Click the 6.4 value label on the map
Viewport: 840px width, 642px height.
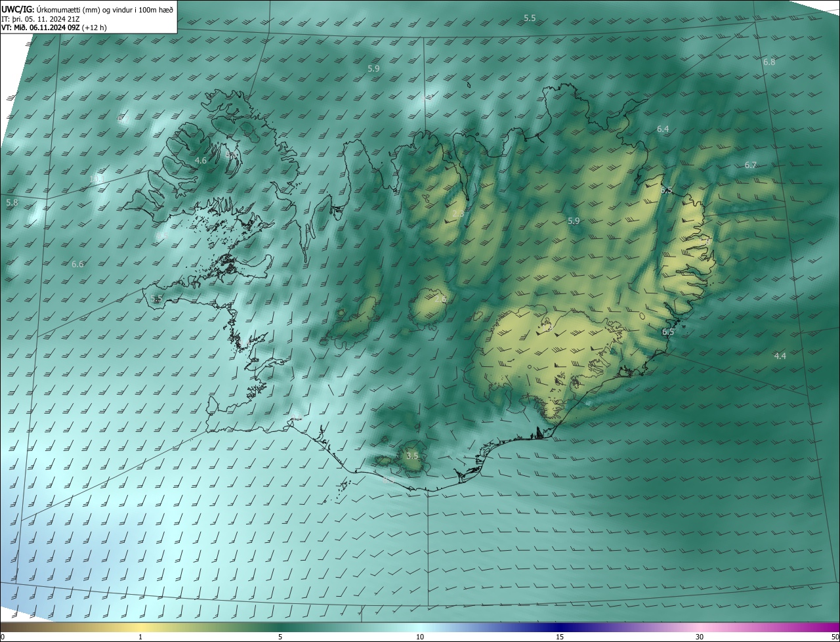tap(663, 129)
